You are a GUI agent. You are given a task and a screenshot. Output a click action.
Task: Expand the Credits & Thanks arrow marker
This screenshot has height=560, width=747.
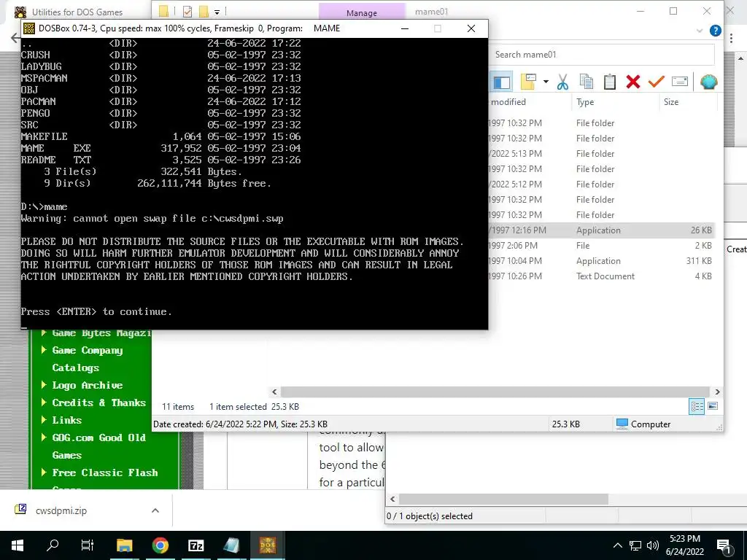click(x=44, y=402)
